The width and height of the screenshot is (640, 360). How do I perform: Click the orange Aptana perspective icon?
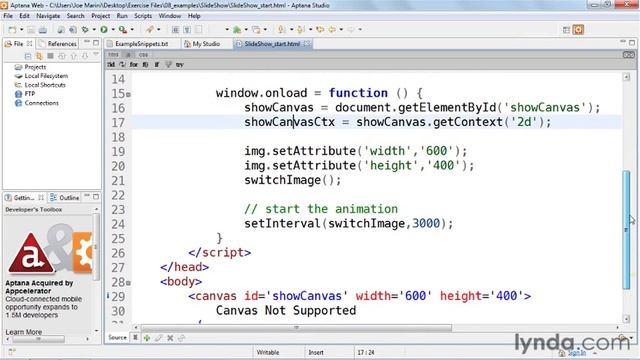578,29
